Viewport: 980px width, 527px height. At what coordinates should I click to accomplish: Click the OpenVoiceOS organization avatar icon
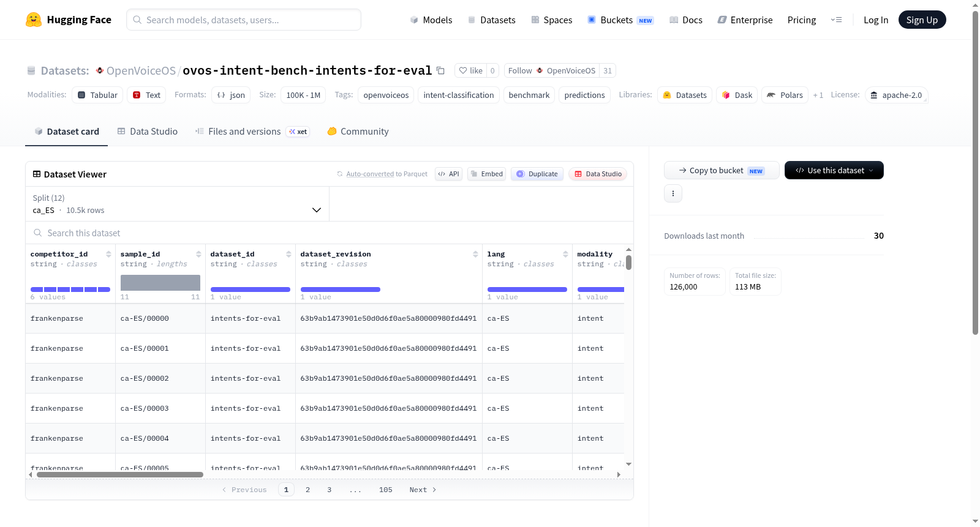[x=100, y=70]
